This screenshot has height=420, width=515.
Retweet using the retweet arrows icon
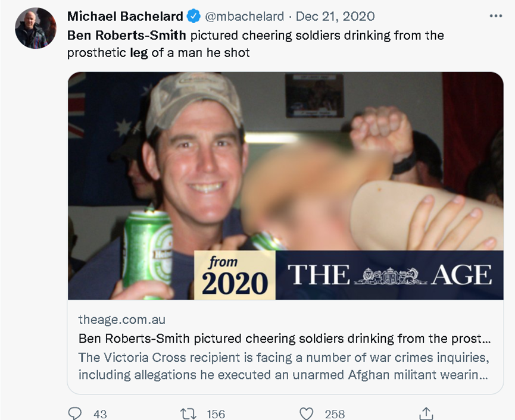[x=189, y=414]
